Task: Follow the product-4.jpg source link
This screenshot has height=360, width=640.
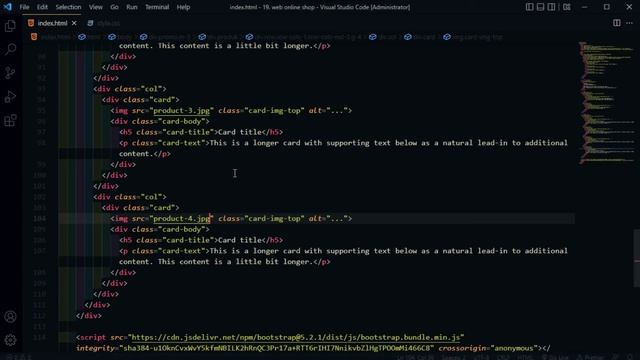Action: click(181, 219)
